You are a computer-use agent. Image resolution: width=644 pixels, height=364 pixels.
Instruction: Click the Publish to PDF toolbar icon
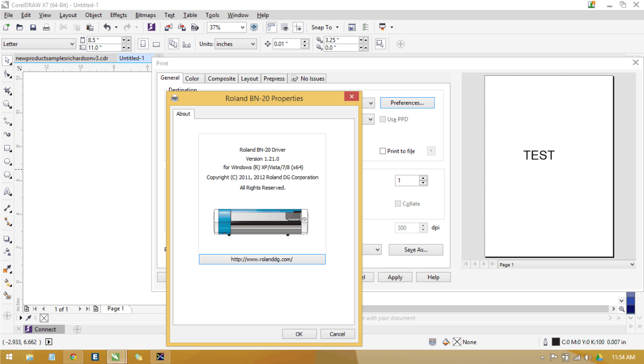(x=195, y=27)
